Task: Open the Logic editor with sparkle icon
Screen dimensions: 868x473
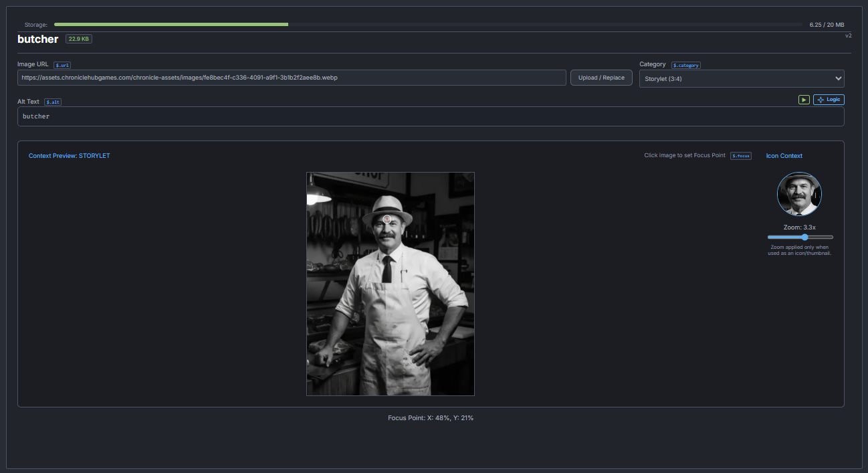Action: click(x=829, y=100)
